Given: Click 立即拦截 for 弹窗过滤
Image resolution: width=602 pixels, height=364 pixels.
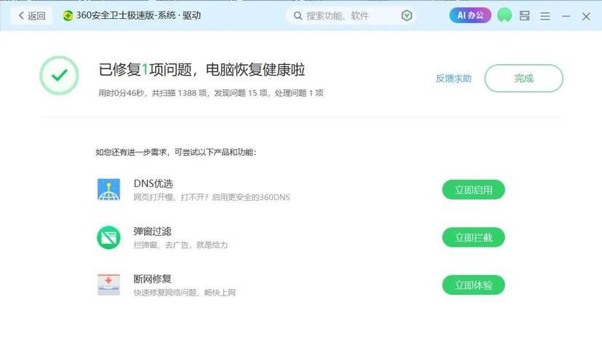Looking at the screenshot, I should [x=473, y=237].
